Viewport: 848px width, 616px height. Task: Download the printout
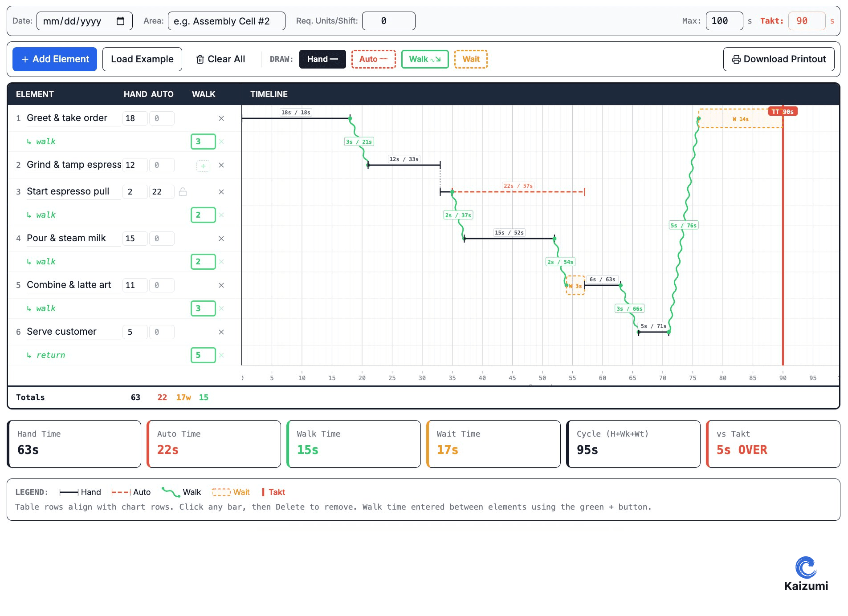[779, 59]
